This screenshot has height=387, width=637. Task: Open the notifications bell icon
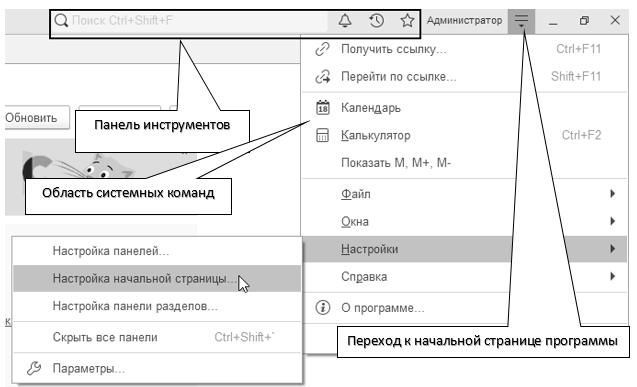point(345,20)
